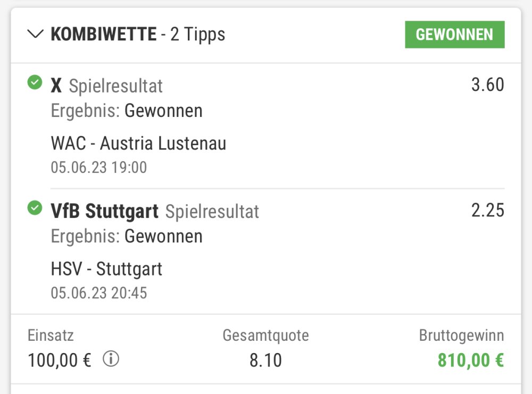Click the bold X draw tip label
The image size is (532, 394).
click(56, 85)
